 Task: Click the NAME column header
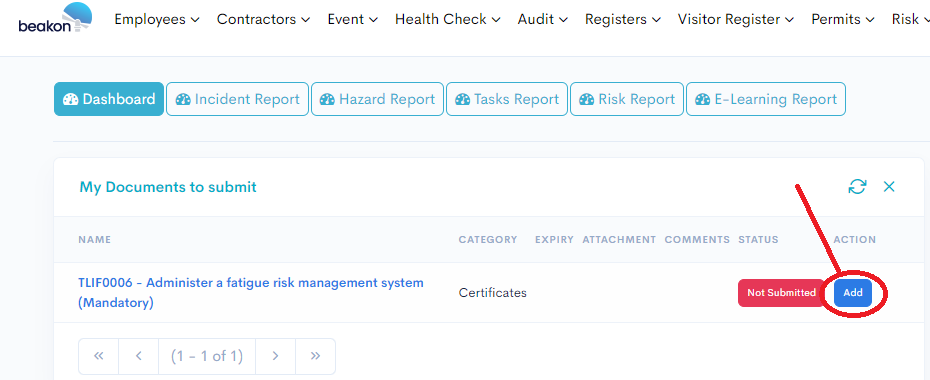(x=94, y=240)
